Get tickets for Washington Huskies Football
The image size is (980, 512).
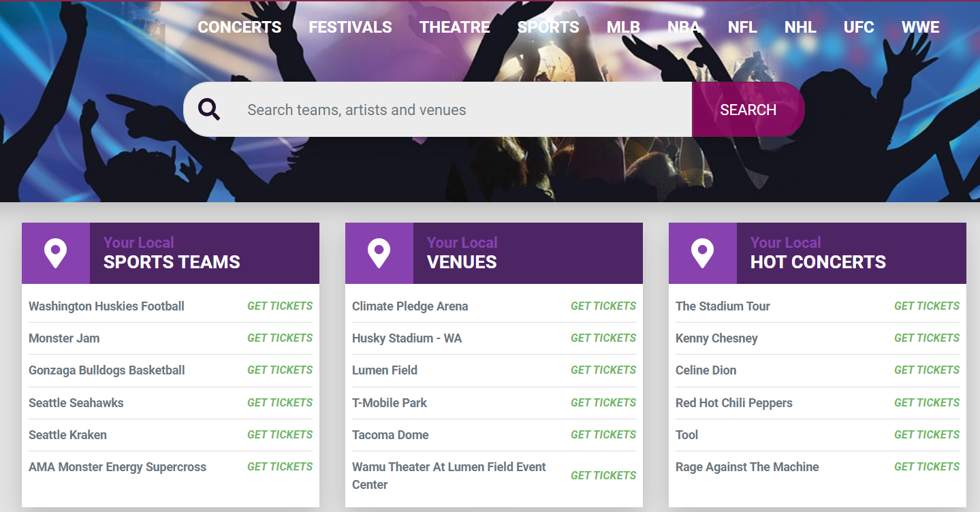coord(280,306)
